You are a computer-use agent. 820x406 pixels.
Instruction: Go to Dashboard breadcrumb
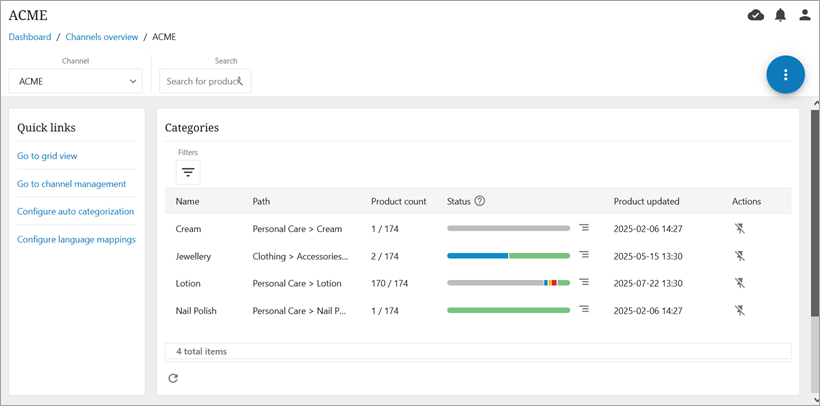pyautogui.click(x=30, y=37)
